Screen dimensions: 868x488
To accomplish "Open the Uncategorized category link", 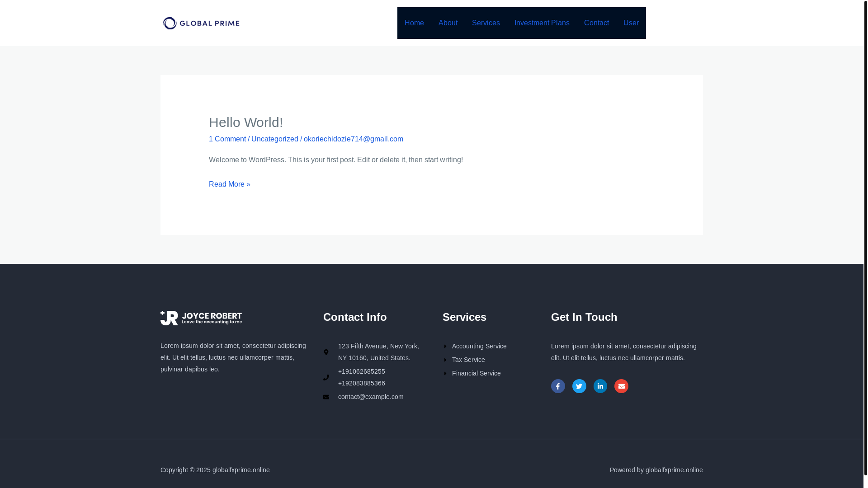I will click(x=275, y=139).
